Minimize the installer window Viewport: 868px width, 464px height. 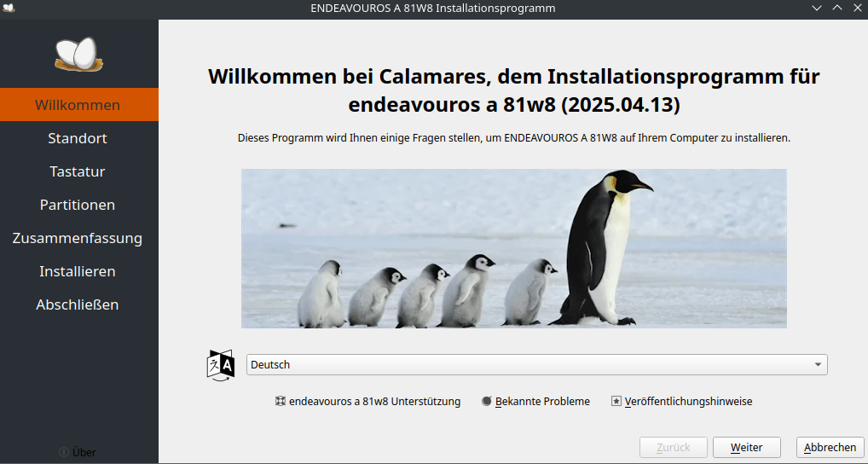(x=817, y=8)
